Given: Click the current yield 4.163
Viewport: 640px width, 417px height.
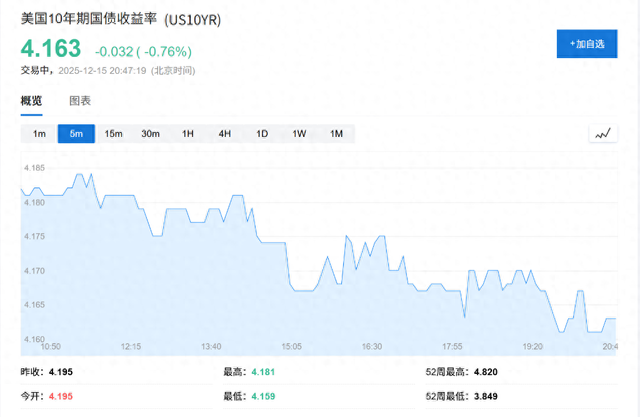Looking at the screenshot, I should pos(51,49).
